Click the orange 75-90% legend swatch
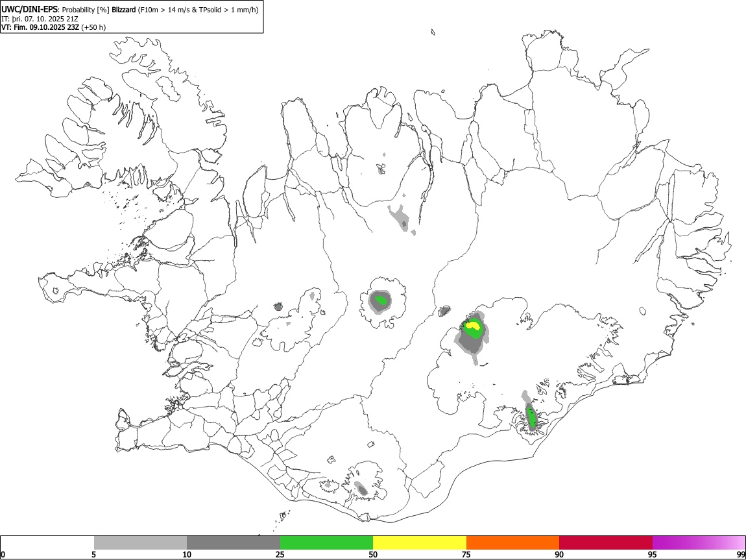The width and height of the screenshot is (746, 560). coord(512,542)
